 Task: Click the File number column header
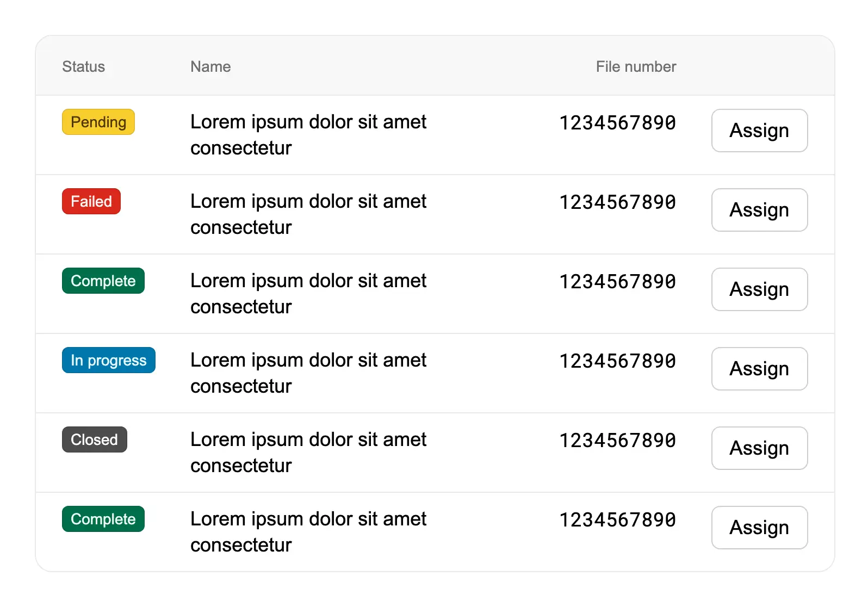(635, 66)
